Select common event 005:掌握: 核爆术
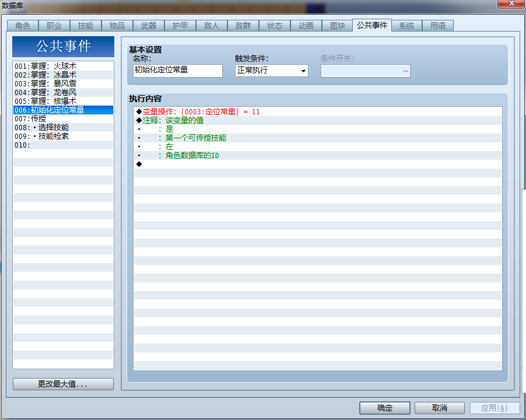526x420 pixels. tap(63, 101)
